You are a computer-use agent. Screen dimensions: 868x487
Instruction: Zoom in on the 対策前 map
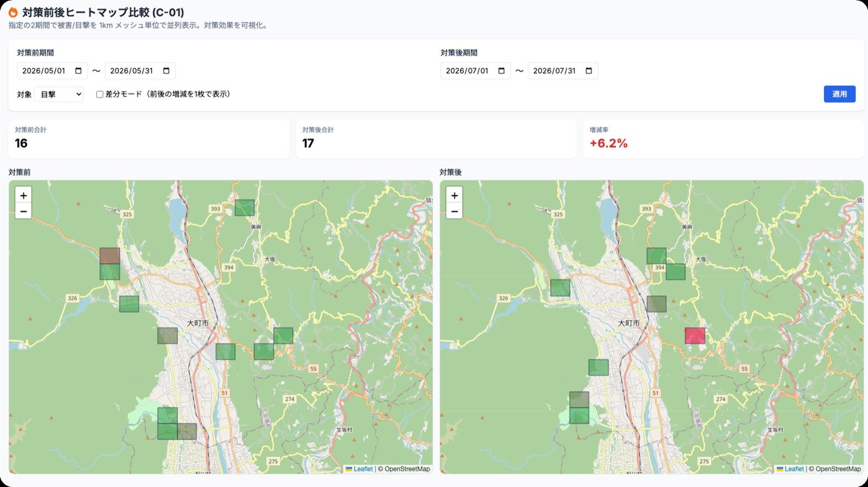23,196
